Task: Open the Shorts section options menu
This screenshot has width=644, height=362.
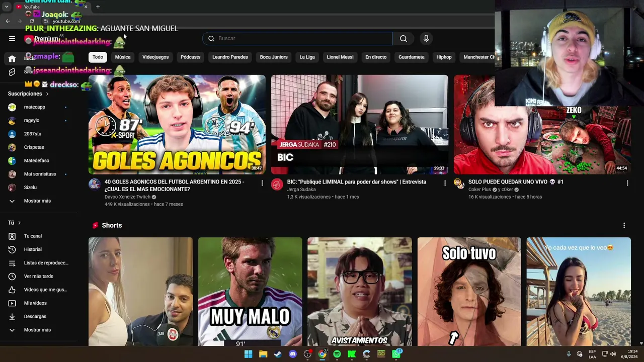Action: [624, 225]
